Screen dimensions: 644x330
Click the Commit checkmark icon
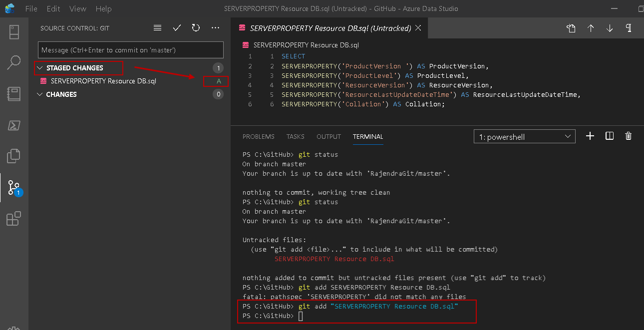pos(177,28)
